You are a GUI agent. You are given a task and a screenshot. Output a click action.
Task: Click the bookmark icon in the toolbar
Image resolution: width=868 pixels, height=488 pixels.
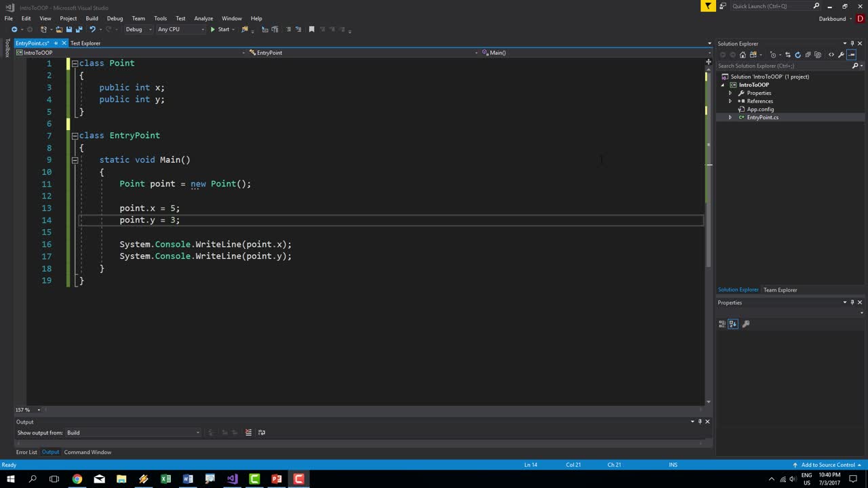pyautogui.click(x=311, y=29)
